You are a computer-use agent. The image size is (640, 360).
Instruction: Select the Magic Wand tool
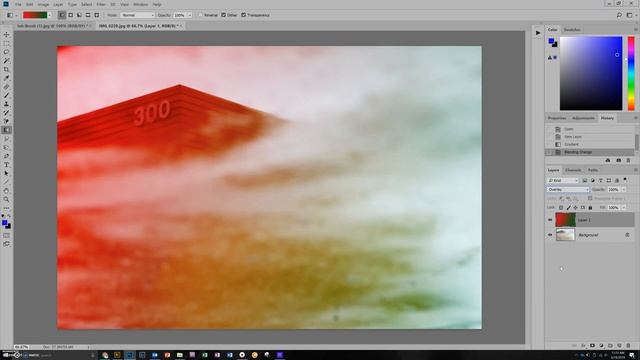6,61
